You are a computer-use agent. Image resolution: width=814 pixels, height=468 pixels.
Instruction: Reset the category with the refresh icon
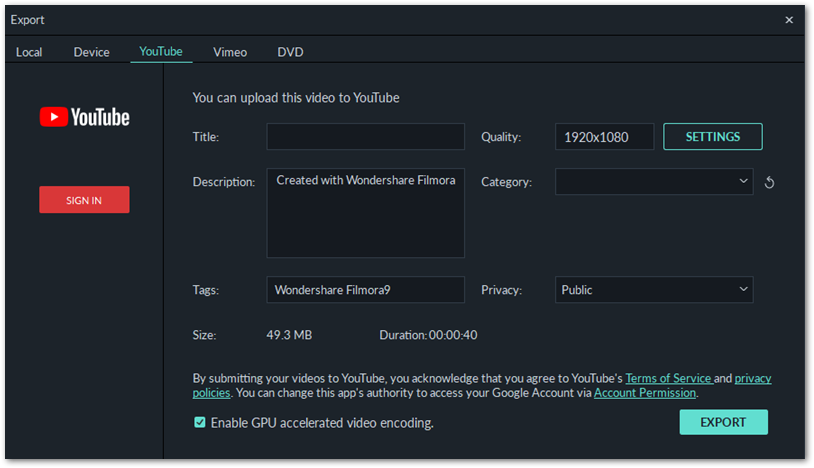pos(769,182)
